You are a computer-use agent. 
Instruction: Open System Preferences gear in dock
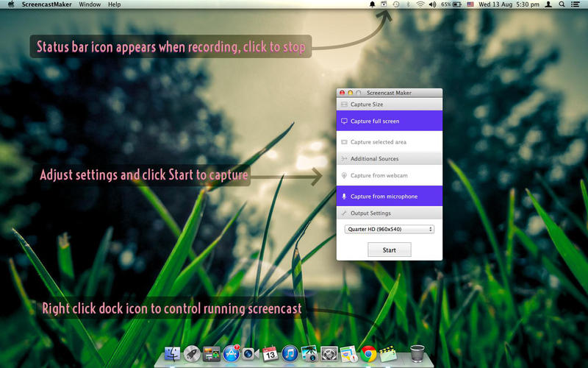(x=329, y=353)
